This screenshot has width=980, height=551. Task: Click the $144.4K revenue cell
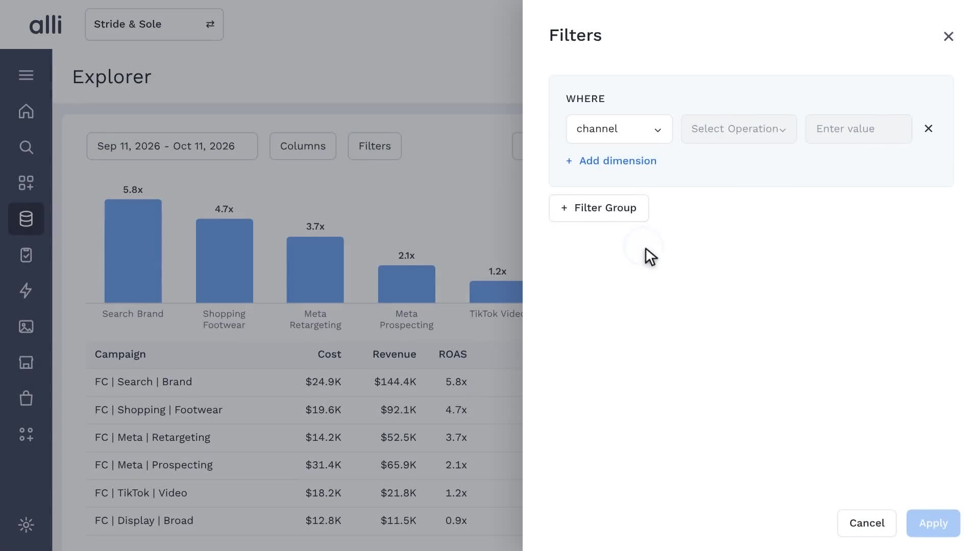point(395,382)
